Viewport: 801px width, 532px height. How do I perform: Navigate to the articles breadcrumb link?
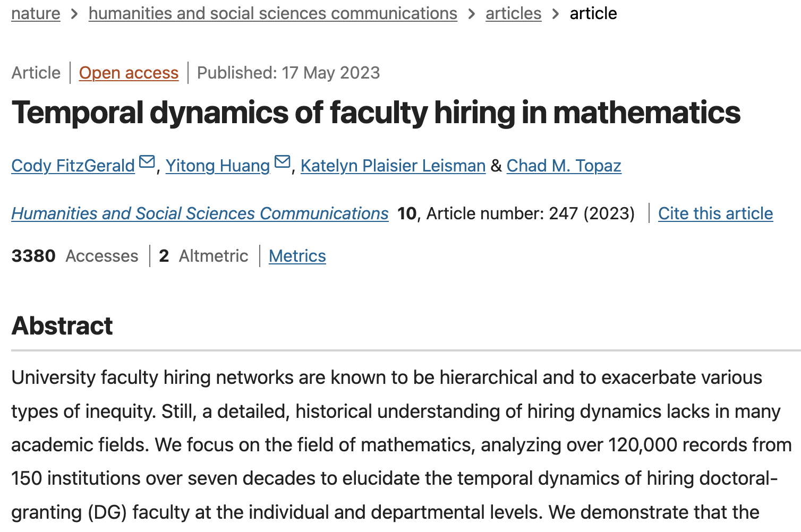(513, 13)
